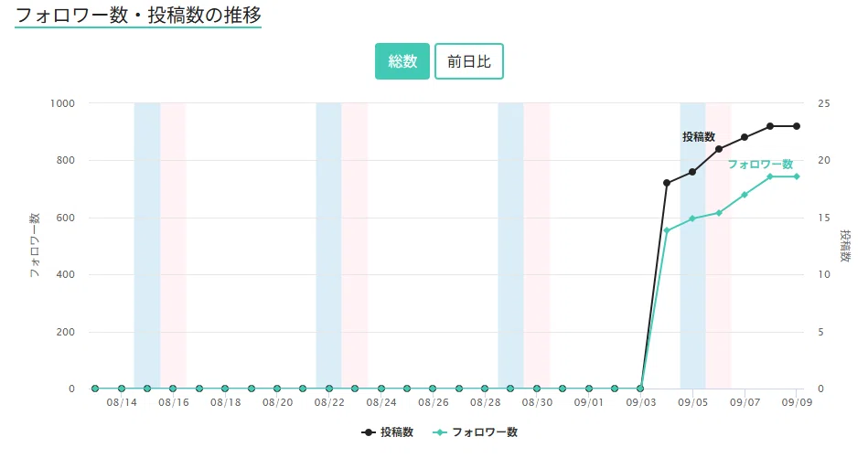
Task: Click the black legend marker for 投稿数
Action: 369,432
